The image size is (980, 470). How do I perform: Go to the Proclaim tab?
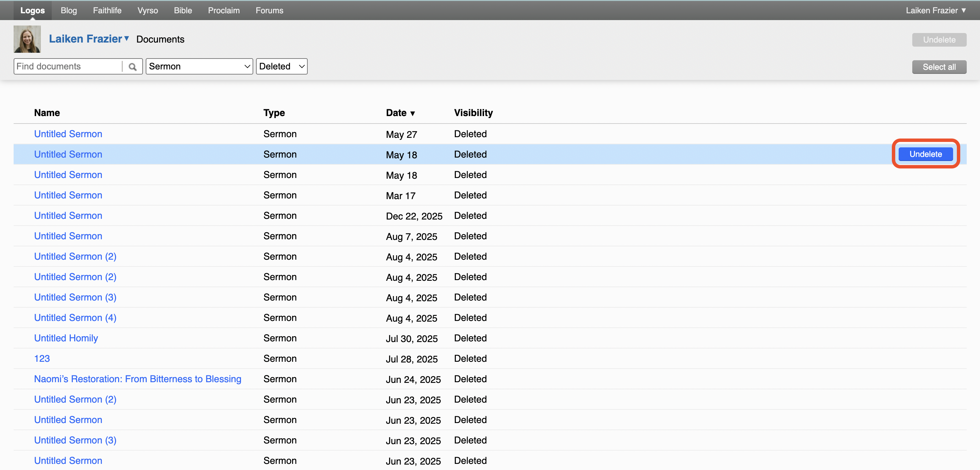point(224,10)
